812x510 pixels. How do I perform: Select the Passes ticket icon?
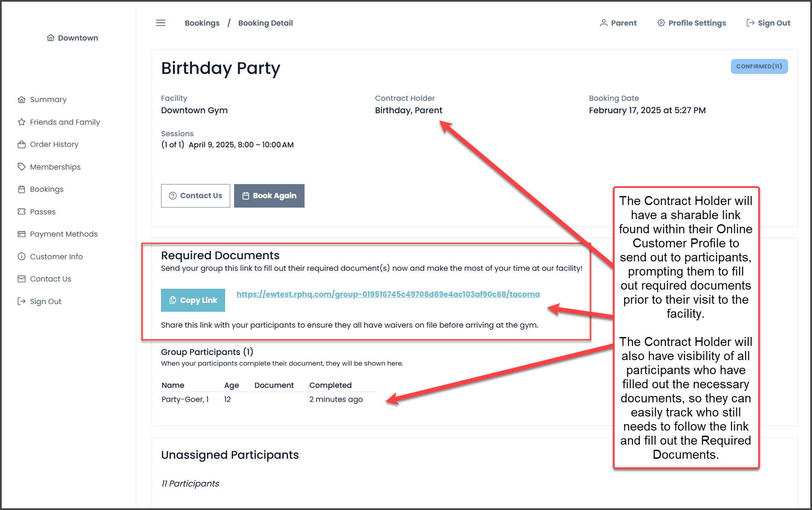click(x=22, y=211)
